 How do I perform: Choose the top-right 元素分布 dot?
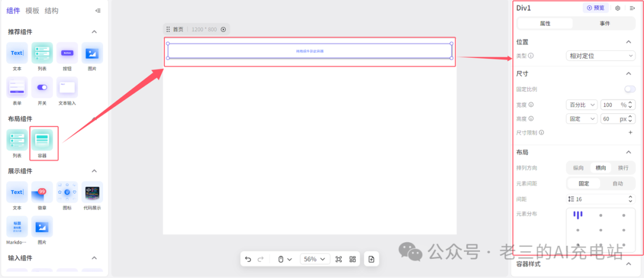[x=624, y=215]
